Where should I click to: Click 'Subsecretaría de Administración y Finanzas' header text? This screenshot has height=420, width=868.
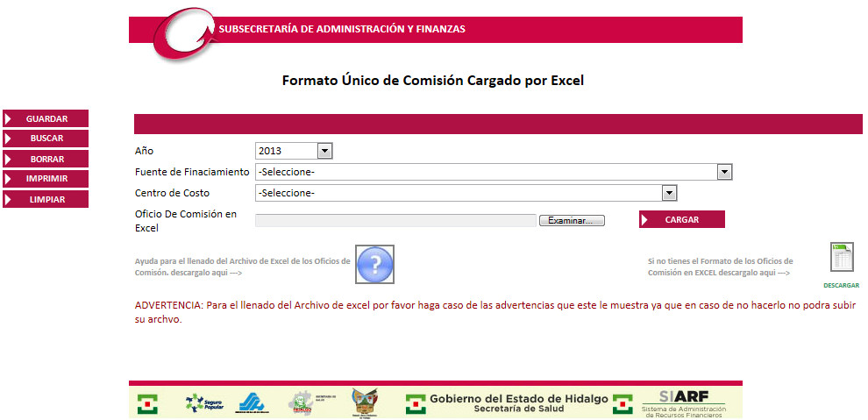(x=342, y=29)
